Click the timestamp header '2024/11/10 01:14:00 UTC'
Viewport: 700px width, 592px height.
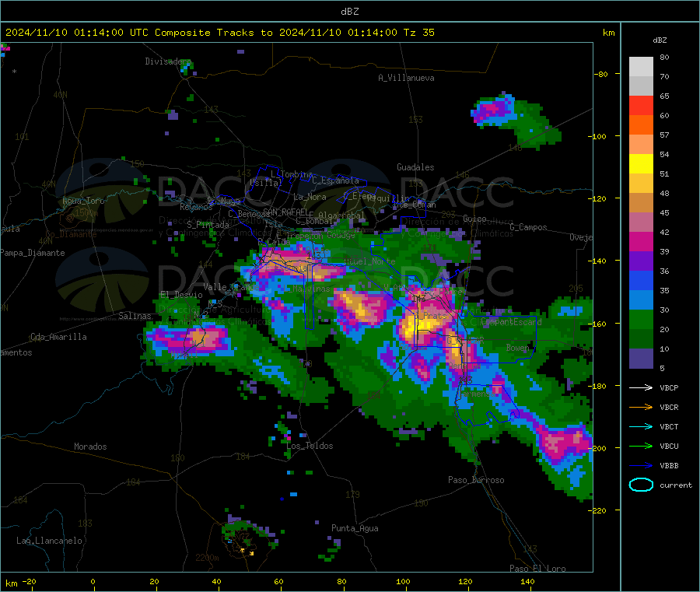77,33
